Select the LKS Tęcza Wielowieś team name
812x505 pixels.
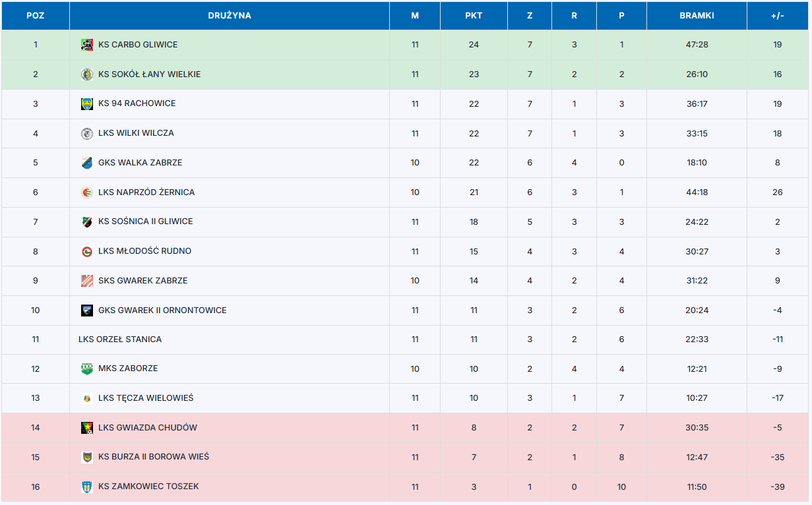pyautogui.click(x=146, y=398)
